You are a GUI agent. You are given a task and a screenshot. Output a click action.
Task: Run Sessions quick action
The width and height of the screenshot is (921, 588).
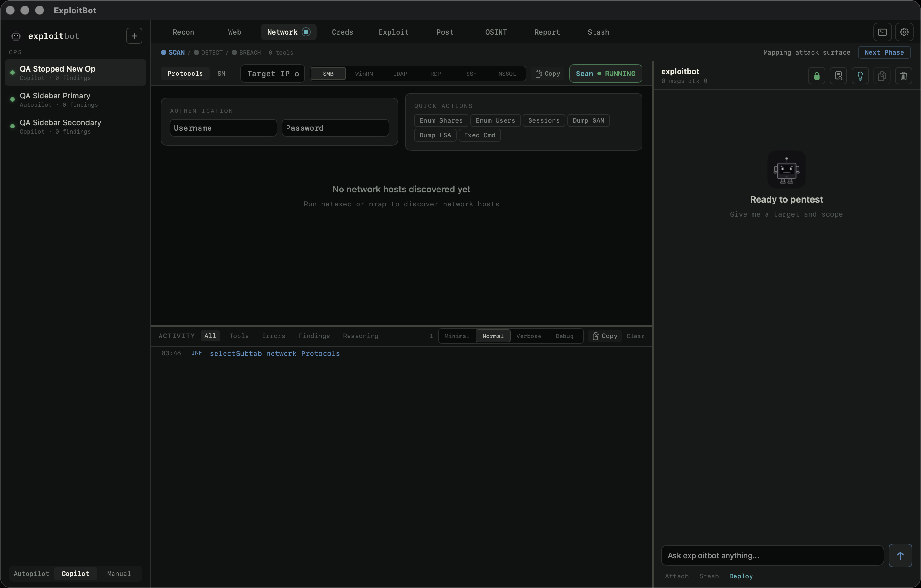pos(544,120)
